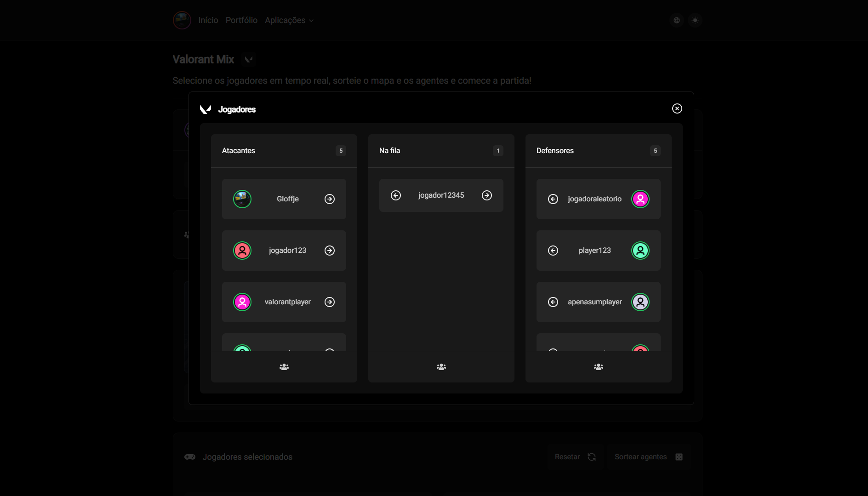Move jogadoraleatorio left with arrow icon
The width and height of the screenshot is (868, 496).
[x=553, y=199]
